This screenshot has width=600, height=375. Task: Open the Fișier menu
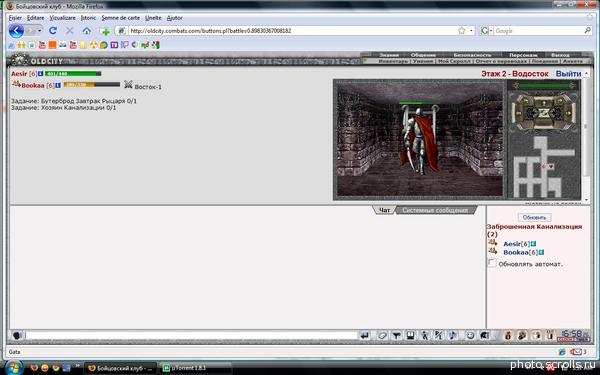[15, 18]
